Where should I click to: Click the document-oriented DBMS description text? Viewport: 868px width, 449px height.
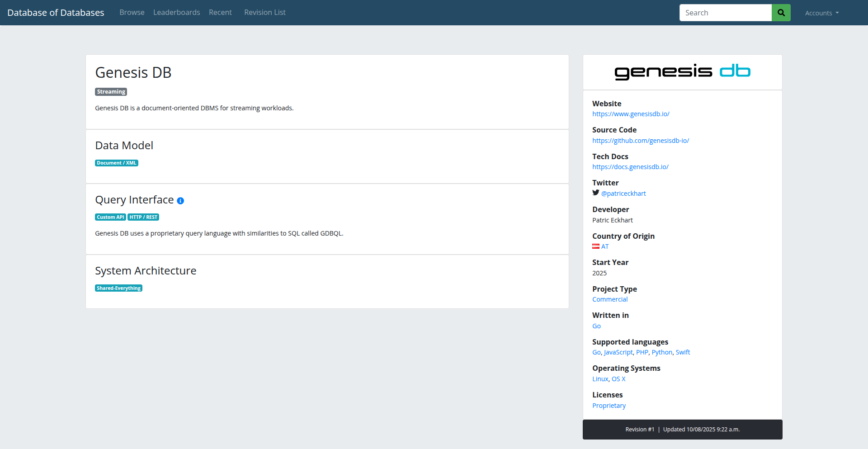(x=194, y=108)
